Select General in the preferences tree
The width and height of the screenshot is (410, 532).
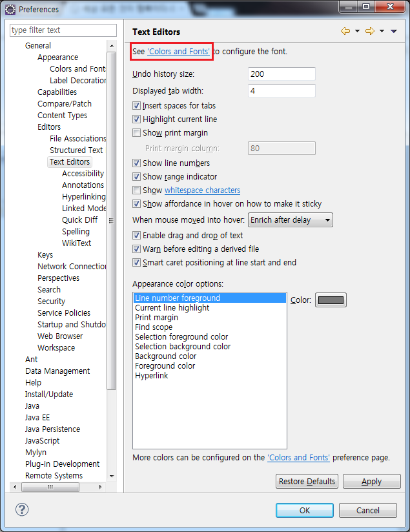click(38, 45)
